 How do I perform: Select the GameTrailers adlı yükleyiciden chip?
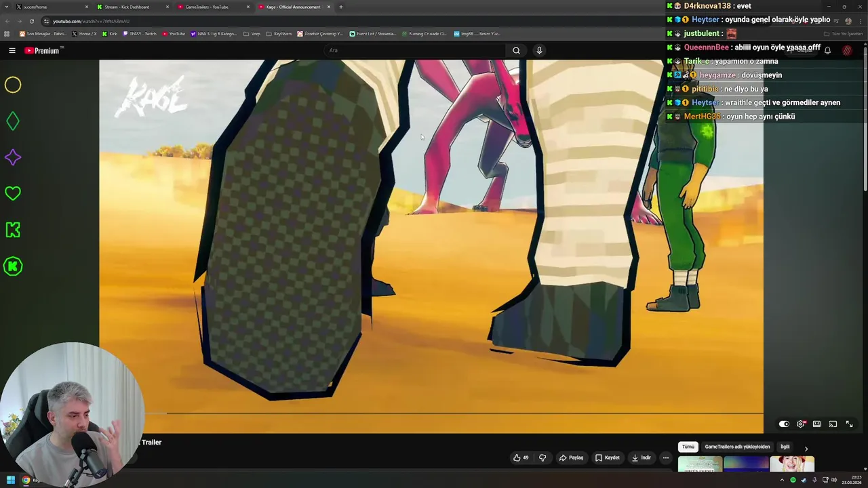tap(737, 447)
